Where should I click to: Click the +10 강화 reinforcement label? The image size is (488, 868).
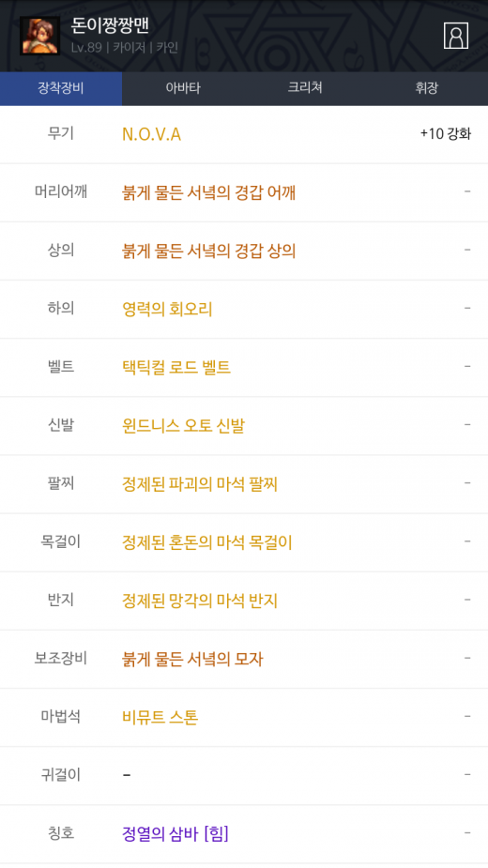[446, 134]
